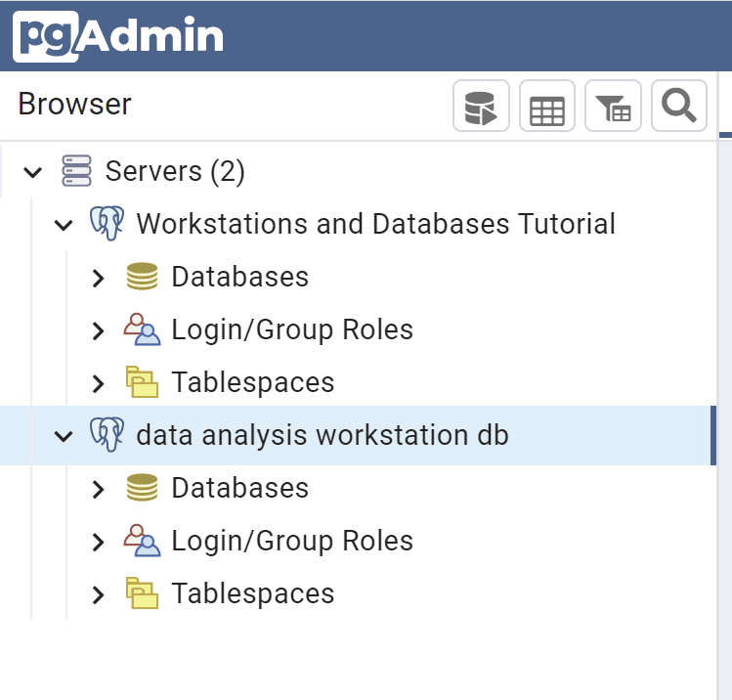The width and height of the screenshot is (732, 700).
Task: Expand Databases under Workstations and Databases Tutorial
Action: pos(97,278)
